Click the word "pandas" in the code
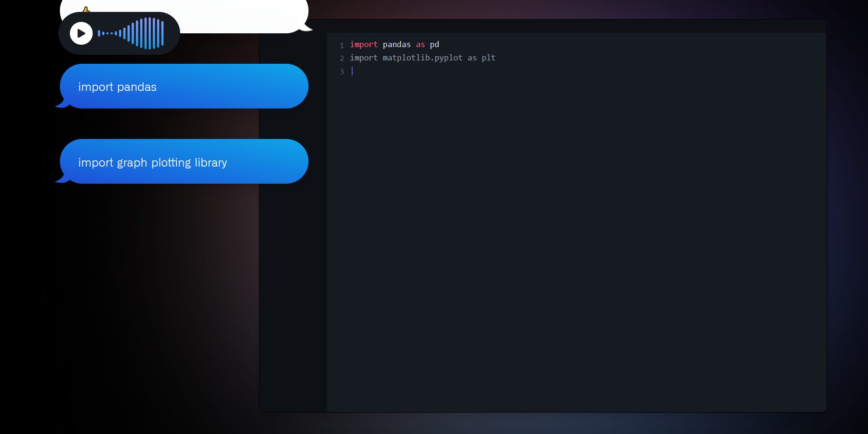The image size is (868, 434). (396, 44)
